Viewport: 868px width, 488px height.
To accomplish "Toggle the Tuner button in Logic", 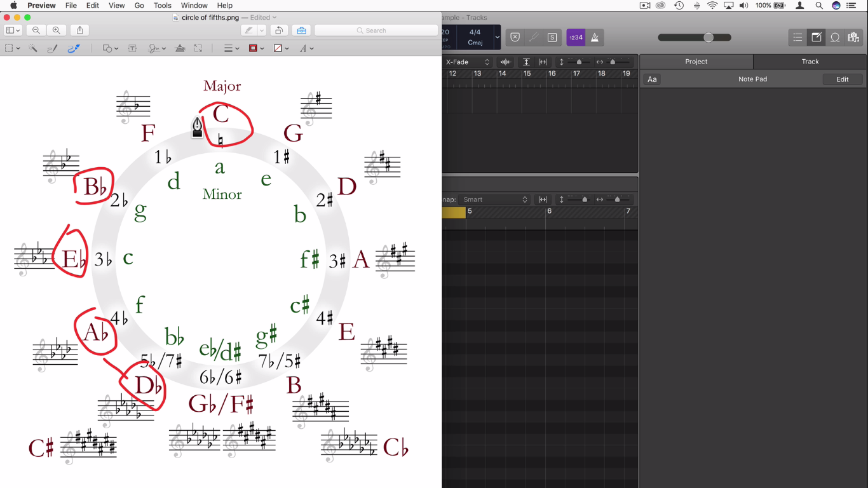I will (534, 37).
